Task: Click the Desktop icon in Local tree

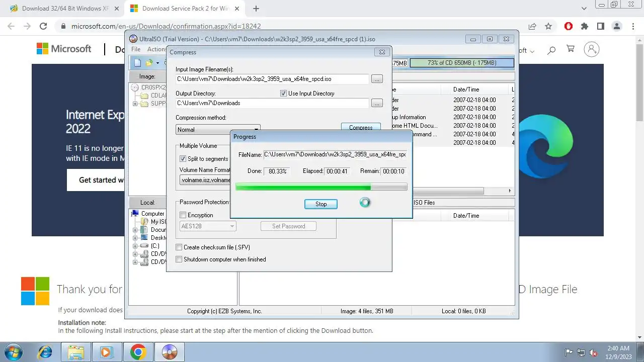Action: tap(144, 238)
